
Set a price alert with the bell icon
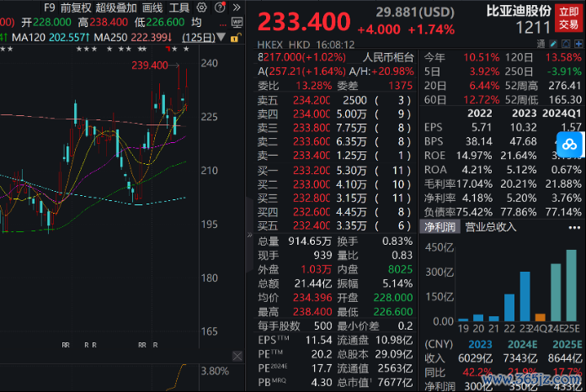point(566,44)
